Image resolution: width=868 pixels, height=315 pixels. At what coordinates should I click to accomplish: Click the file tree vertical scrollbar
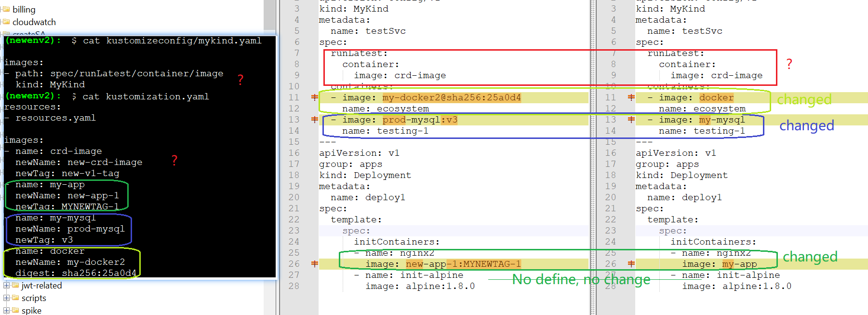coord(269,14)
